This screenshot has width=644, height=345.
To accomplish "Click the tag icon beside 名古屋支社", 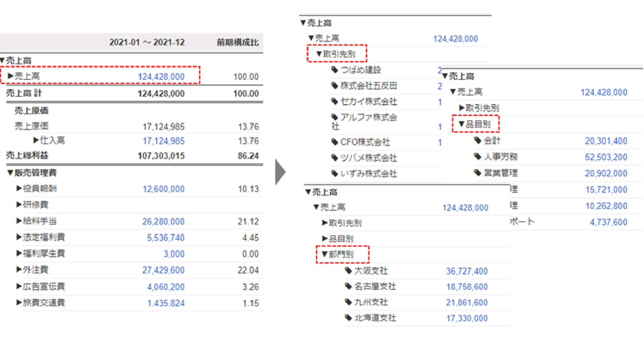I will (x=348, y=287).
